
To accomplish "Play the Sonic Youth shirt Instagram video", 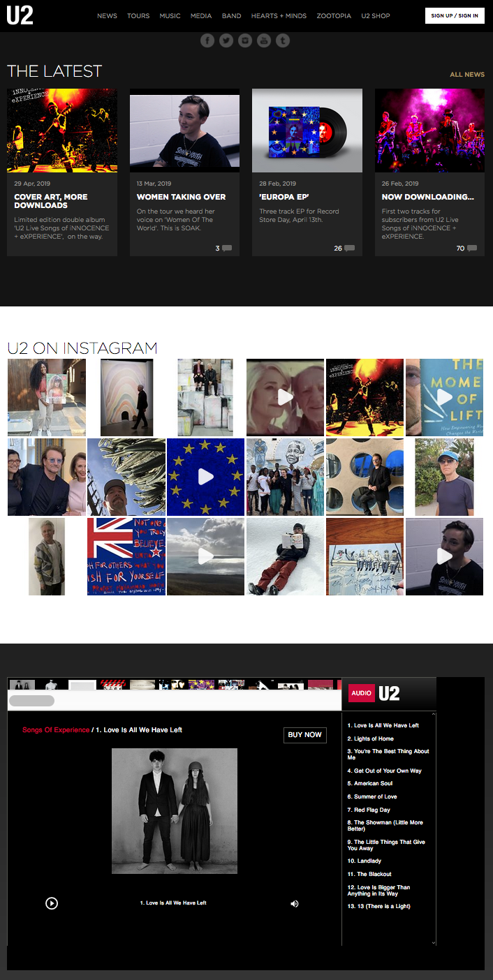I will [444, 556].
